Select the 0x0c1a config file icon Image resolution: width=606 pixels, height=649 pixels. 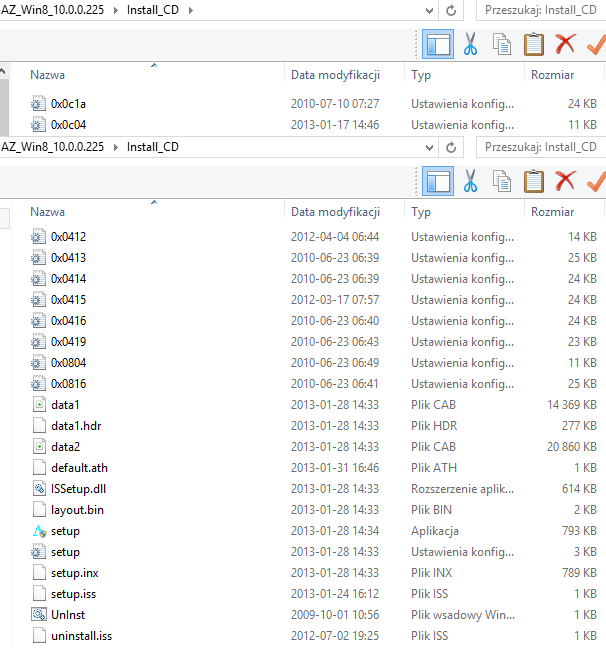[x=38, y=103]
